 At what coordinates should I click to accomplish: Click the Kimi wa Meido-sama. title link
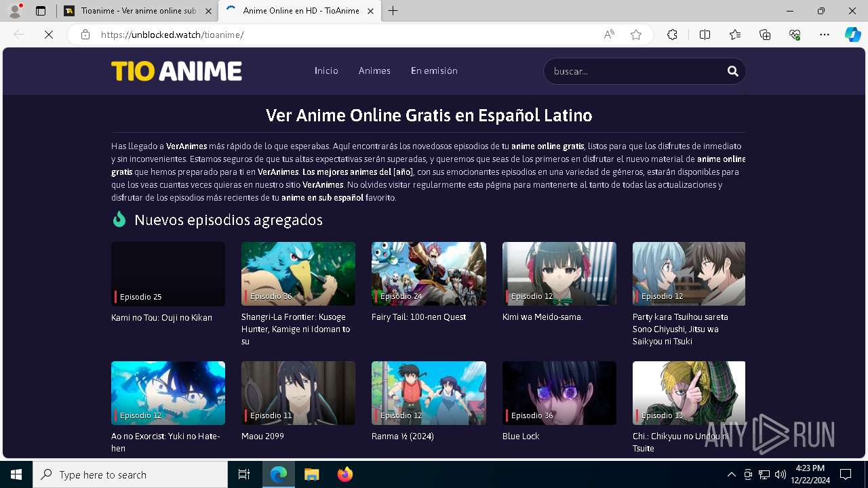tap(542, 317)
